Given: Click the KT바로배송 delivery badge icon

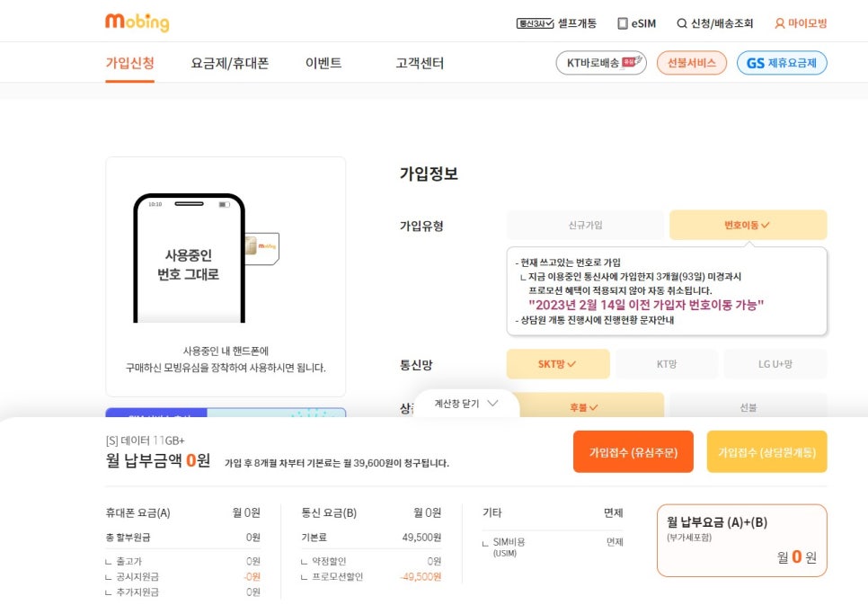Looking at the screenshot, I should [x=633, y=61].
